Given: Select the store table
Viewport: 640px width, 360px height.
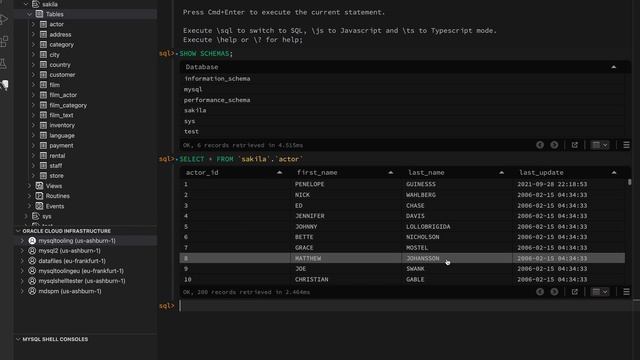Looking at the screenshot, I should coord(56,176).
